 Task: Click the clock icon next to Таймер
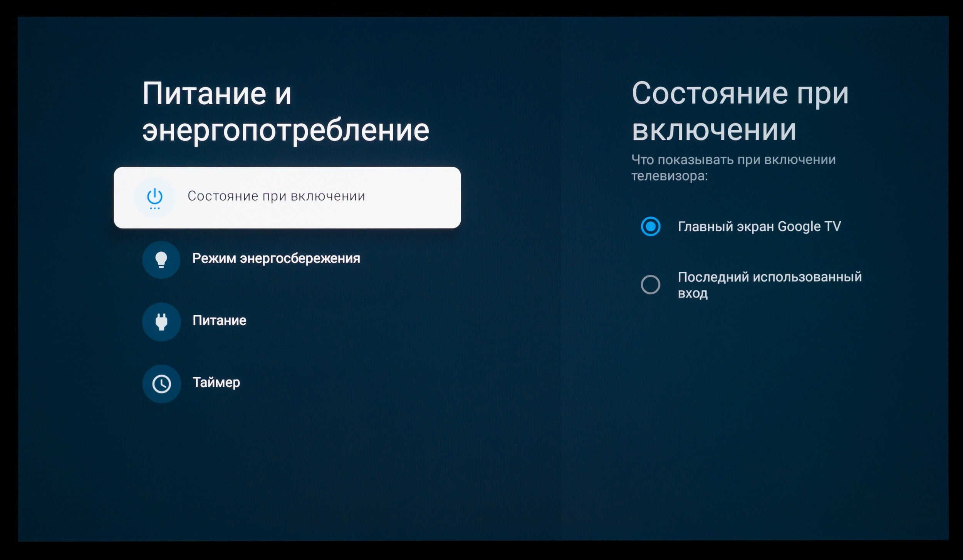[161, 384]
